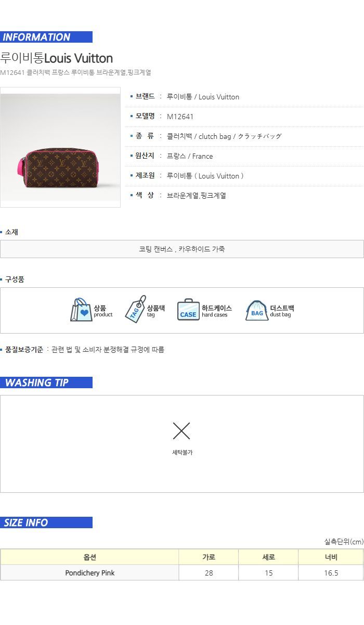
Task: Click the hard case icon
Action: tap(188, 310)
